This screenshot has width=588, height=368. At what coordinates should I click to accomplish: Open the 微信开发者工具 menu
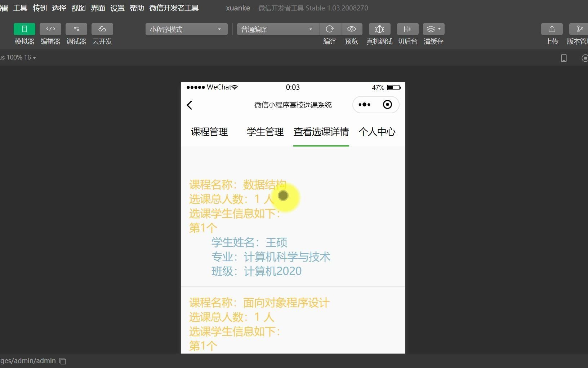pyautogui.click(x=174, y=8)
